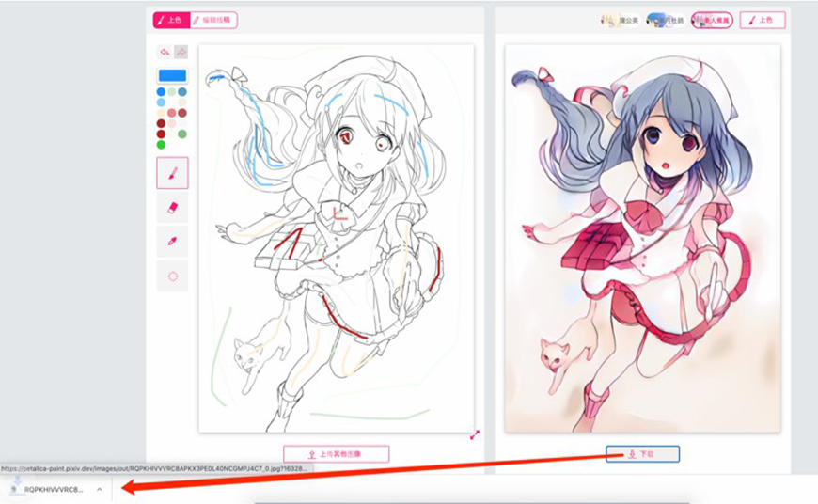The height and width of the screenshot is (504, 818).
Task: Select the paintbrush tool
Action: (x=172, y=173)
